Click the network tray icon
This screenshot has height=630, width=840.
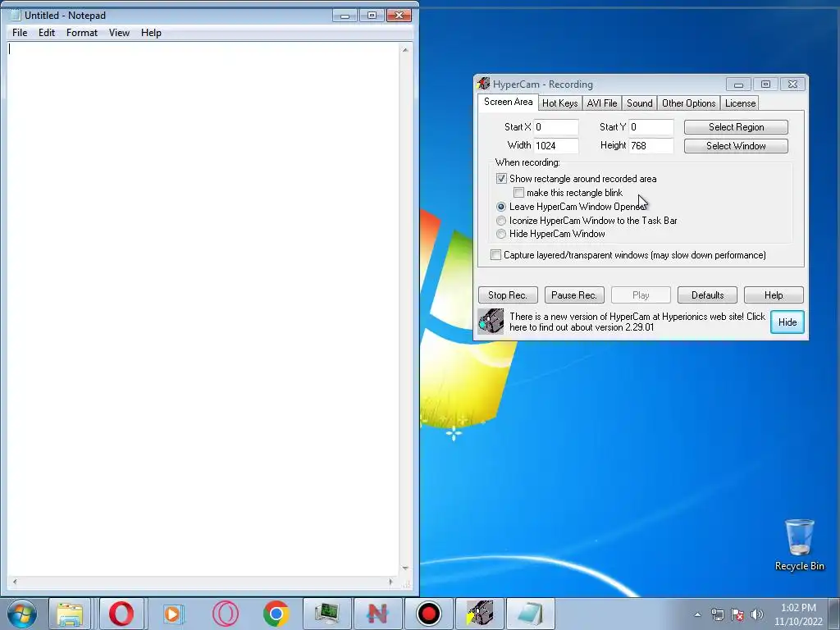click(x=717, y=614)
